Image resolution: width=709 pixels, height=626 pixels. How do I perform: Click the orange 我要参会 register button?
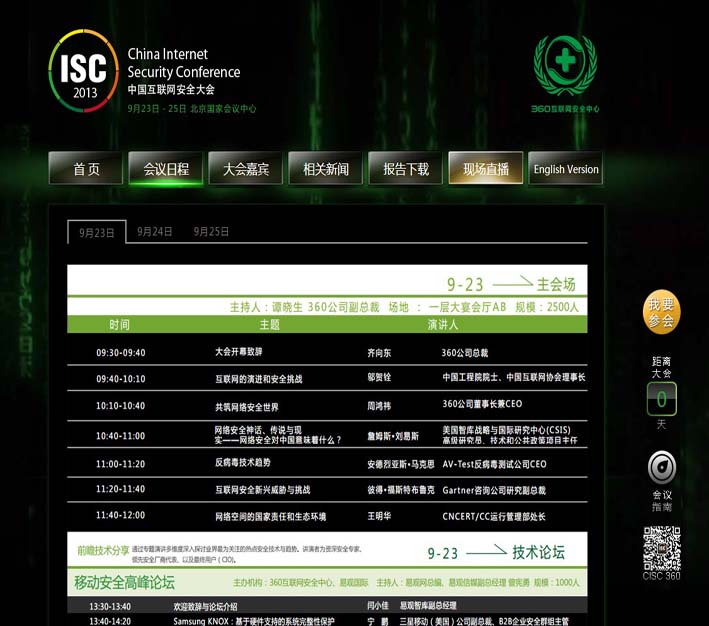pos(662,312)
